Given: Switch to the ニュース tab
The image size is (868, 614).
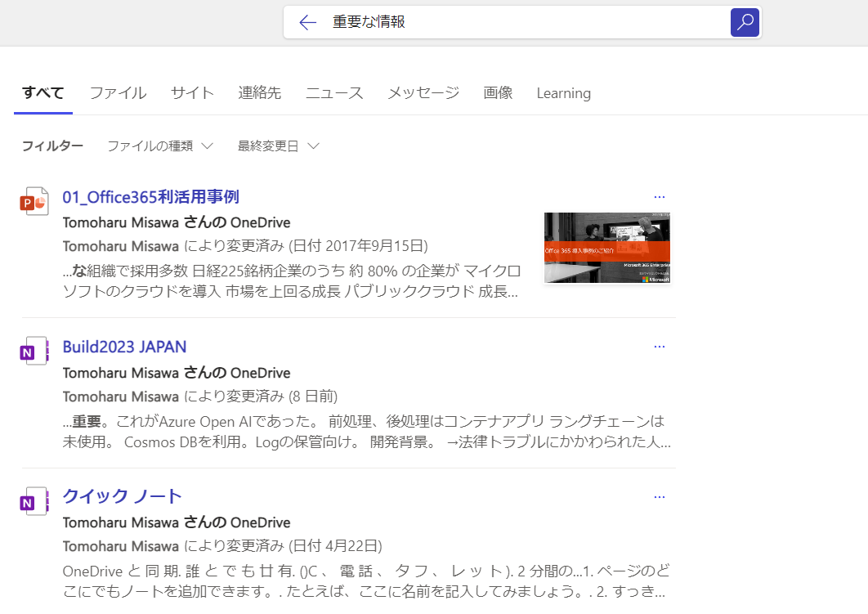Looking at the screenshot, I should tap(334, 93).
